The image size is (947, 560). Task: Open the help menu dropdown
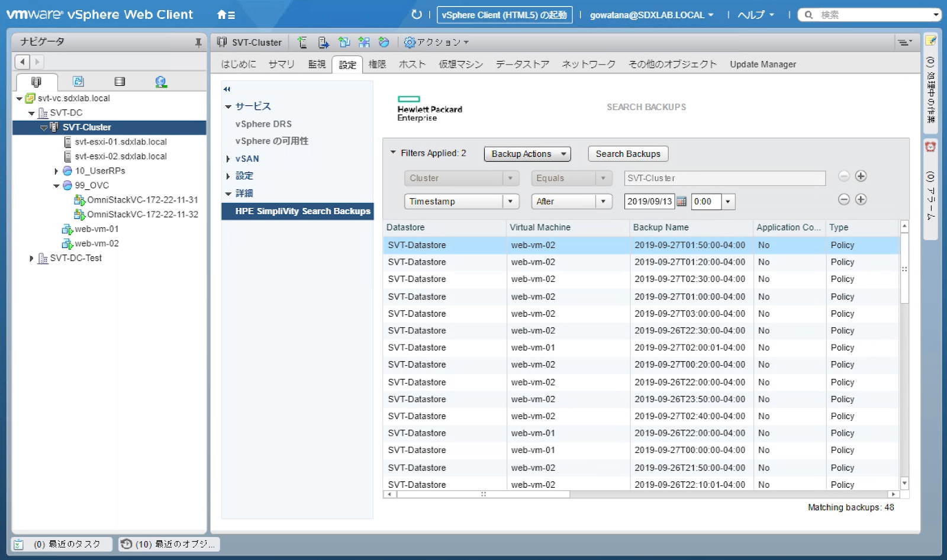coord(756,15)
